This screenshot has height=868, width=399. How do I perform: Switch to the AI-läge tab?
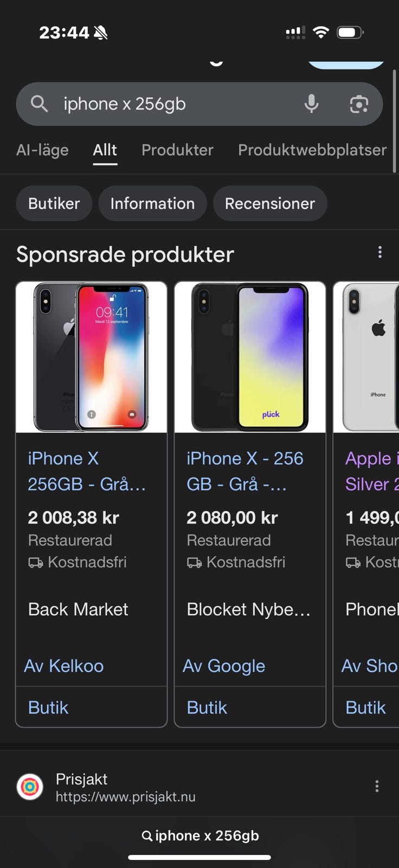click(x=42, y=150)
